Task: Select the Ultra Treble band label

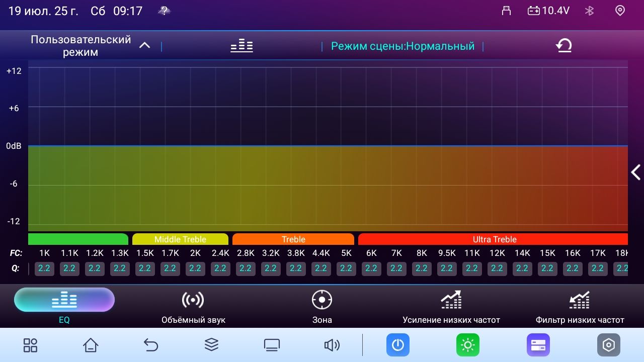Action: pos(494,239)
